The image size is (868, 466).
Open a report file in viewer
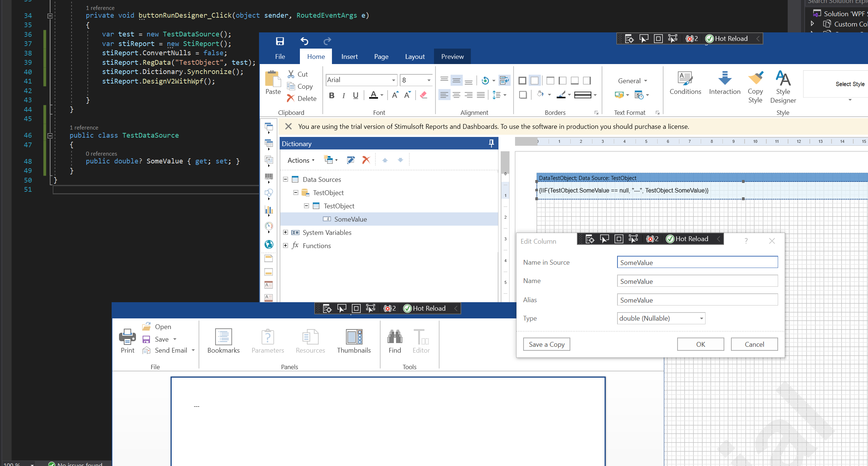(157, 326)
